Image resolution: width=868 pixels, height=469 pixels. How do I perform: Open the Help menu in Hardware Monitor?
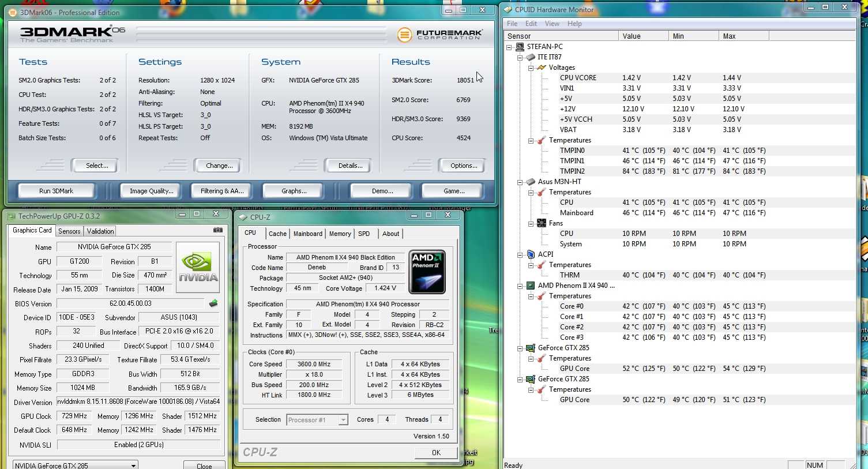click(574, 24)
